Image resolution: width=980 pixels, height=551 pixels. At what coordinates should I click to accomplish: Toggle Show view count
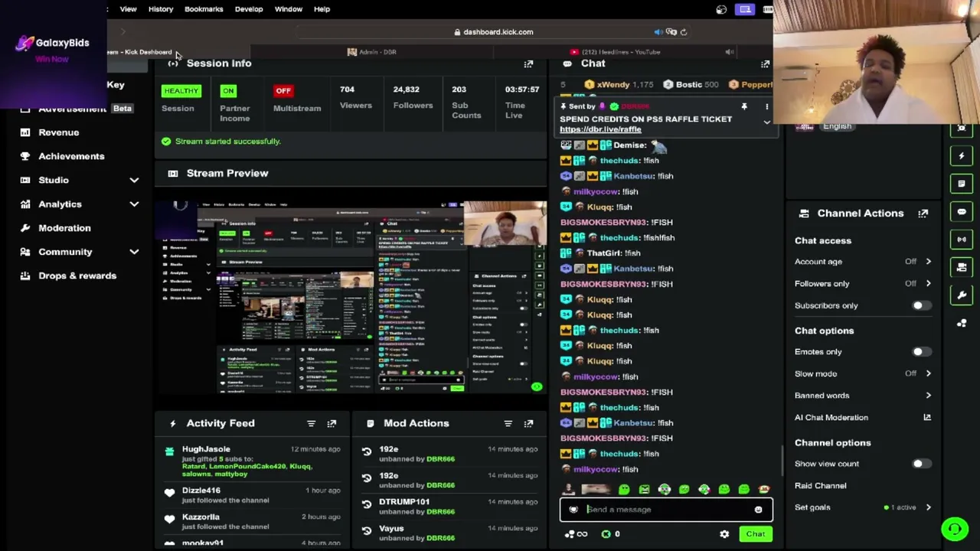click(921, 464)
